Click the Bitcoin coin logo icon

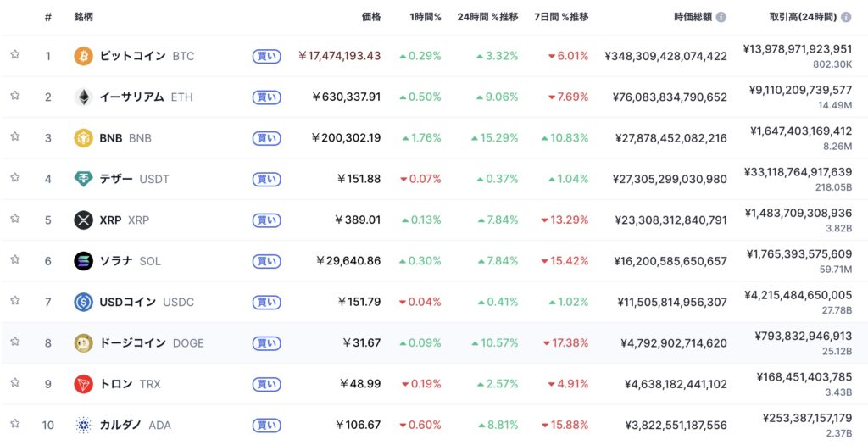click(83, 56)
